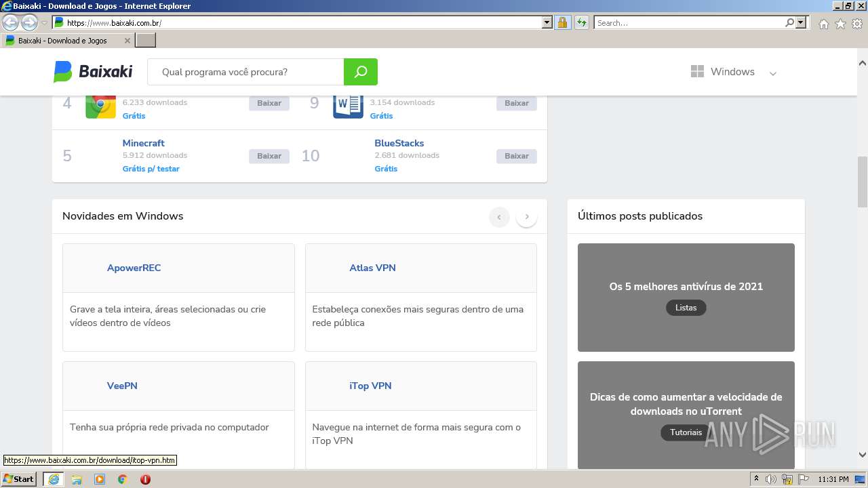Click the security lock icon

point(563,22)
